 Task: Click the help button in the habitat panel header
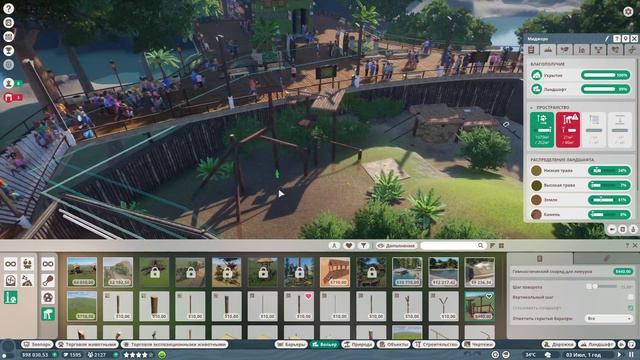coord(617,39)
